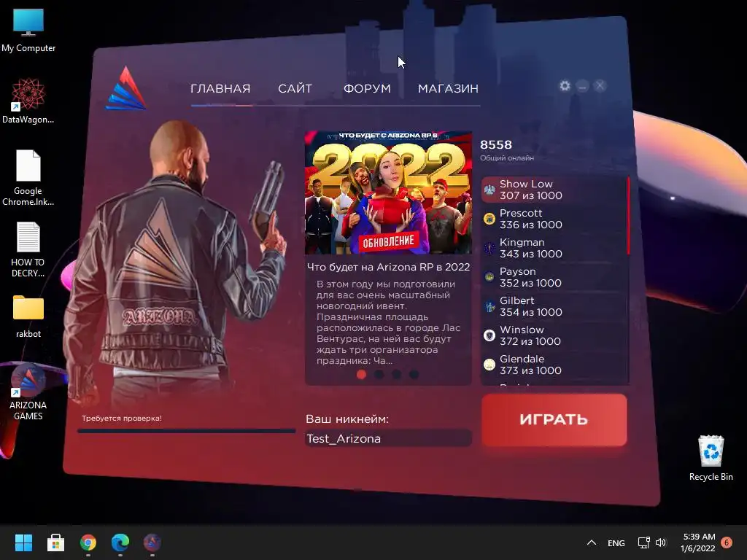This screenshot has width=747, height=560.
Task: Click the Winslow server emblem
Action: tap(489, 335)
